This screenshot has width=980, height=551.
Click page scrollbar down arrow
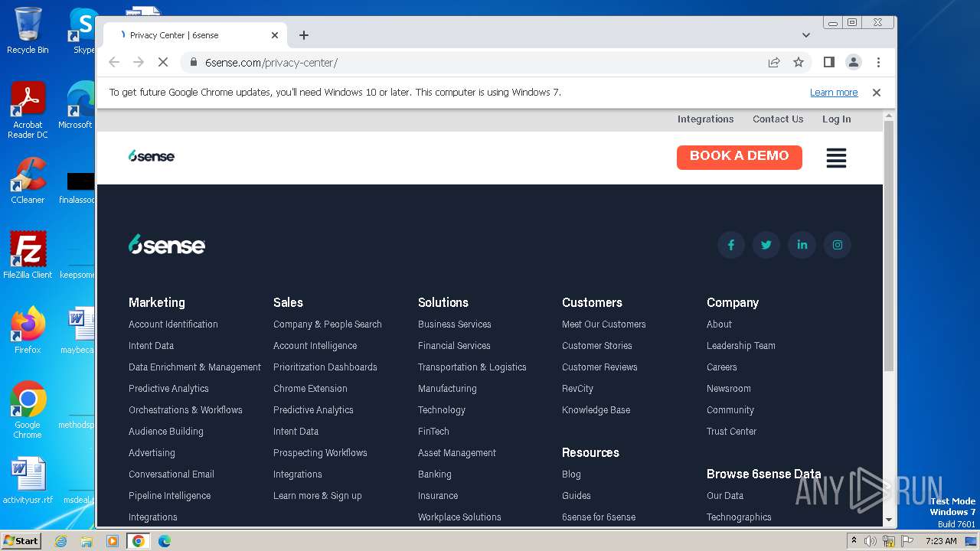coord(889,520)
